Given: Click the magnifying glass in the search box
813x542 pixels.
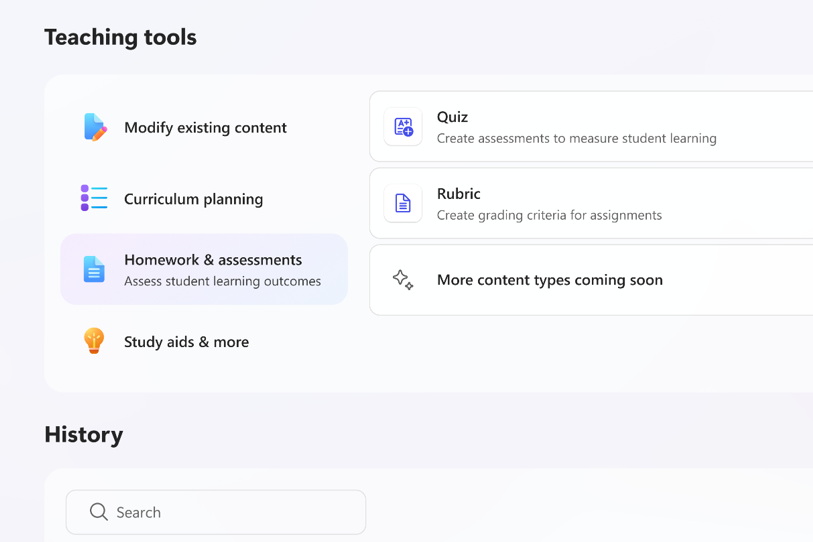Looking at the screenshot, I should [98, 512].
